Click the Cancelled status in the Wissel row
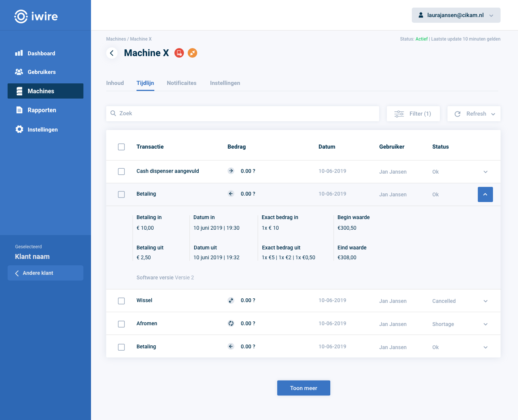This screenshot has width=518, height=420. [x=444, y=301]
